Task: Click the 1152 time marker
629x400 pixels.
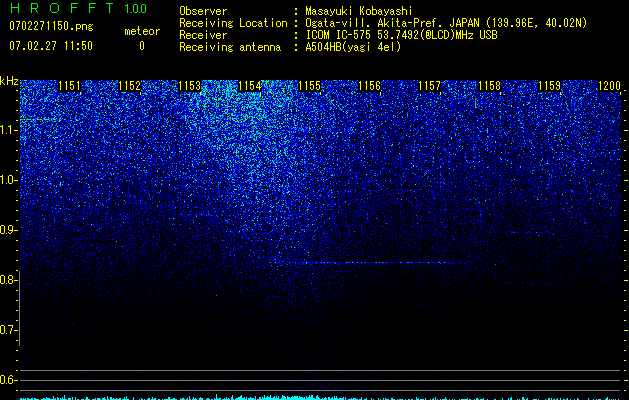Action: point(130,86)
